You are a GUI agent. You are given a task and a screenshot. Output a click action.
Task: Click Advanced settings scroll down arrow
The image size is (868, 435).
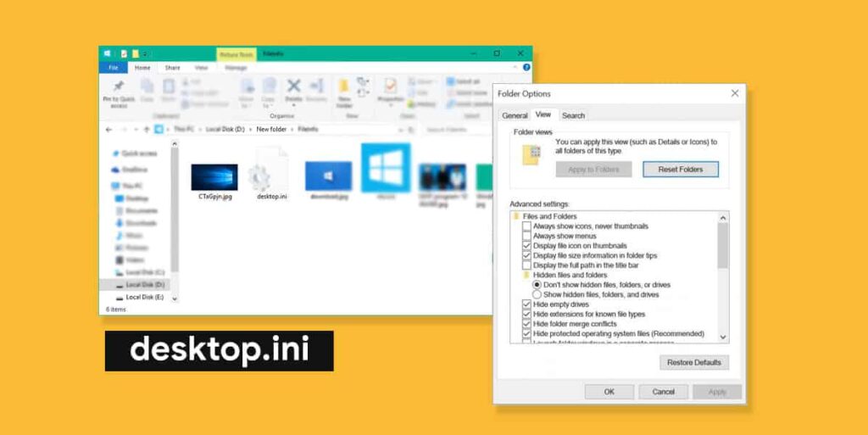(x=723, y=337)
